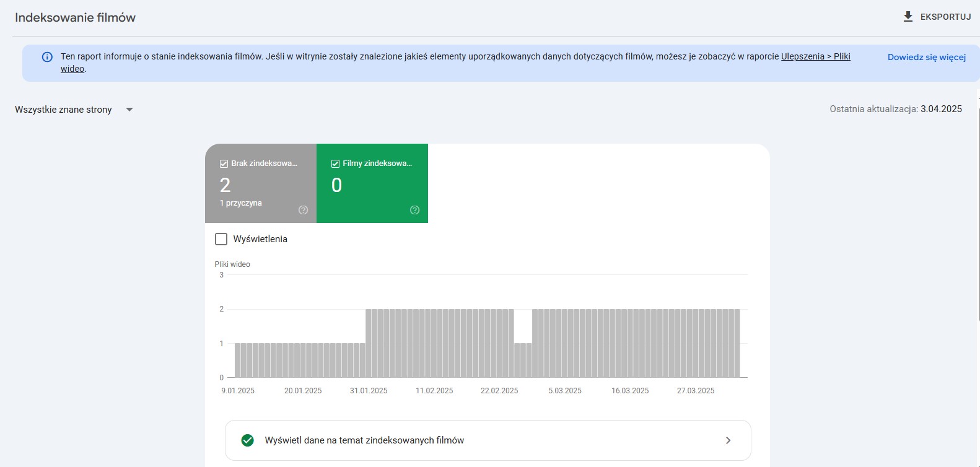Click the Dowiedz się więcej link
The width and height of the screenshot is (980, 467).
[x=926, y=57]
